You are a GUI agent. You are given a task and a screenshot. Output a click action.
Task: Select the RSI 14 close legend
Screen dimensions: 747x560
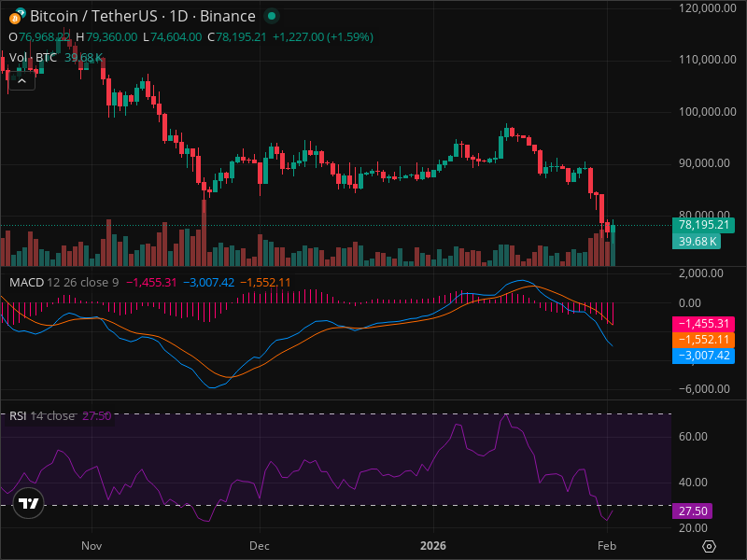[x=42, y=416]
